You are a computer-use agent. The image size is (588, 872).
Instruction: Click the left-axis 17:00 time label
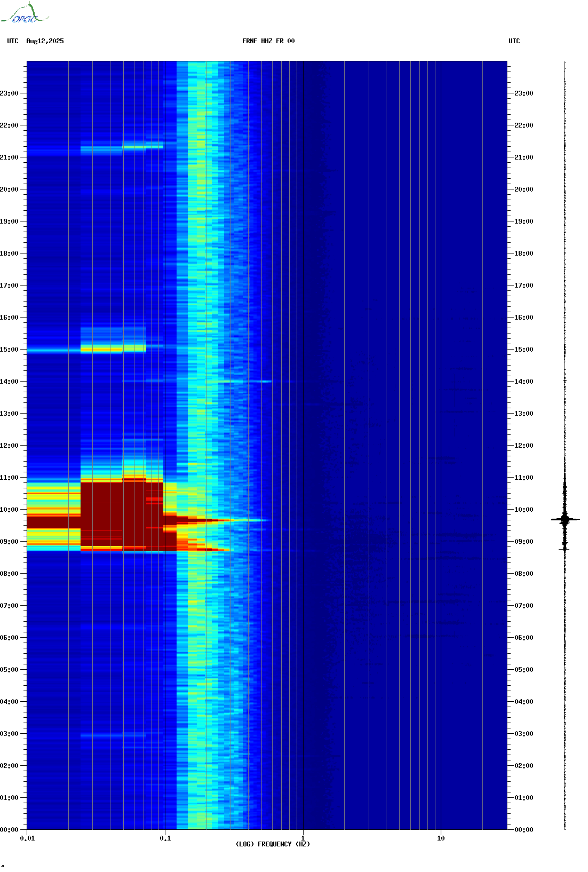click(9, 286)
